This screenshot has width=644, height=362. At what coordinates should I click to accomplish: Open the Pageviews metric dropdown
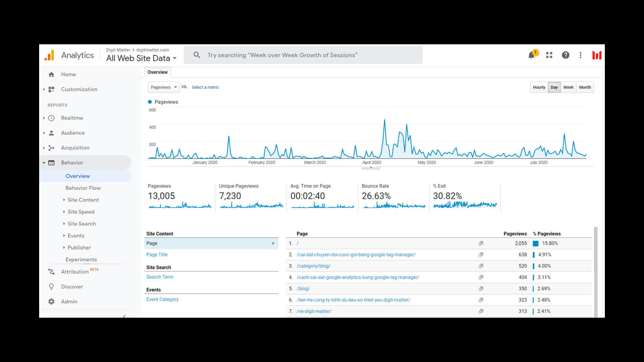(164, 87)
